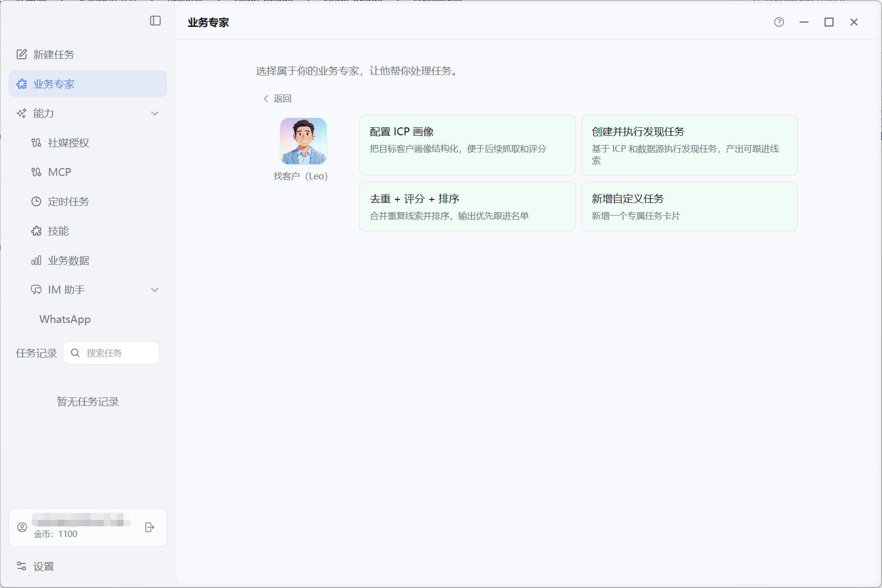
Task: Click the 社媒授权 connector icon
Action: (36, 143)
